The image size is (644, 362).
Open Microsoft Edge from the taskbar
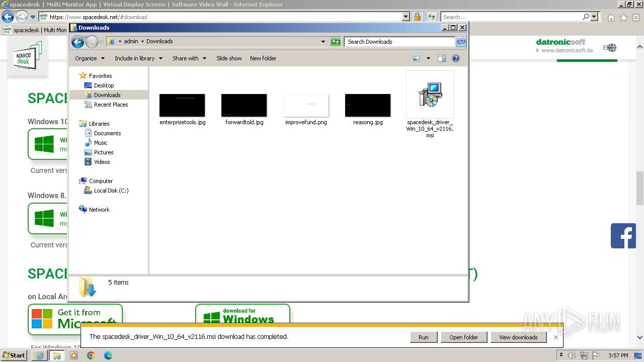[108, 355]
